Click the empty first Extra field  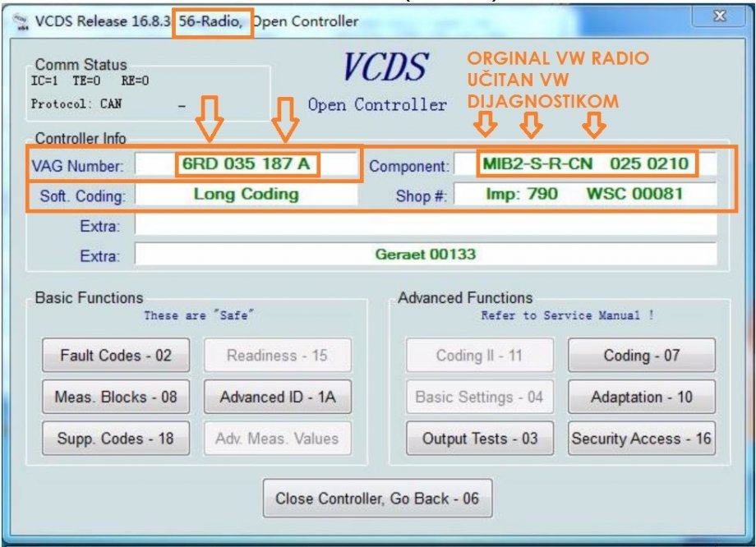[426, 224]
